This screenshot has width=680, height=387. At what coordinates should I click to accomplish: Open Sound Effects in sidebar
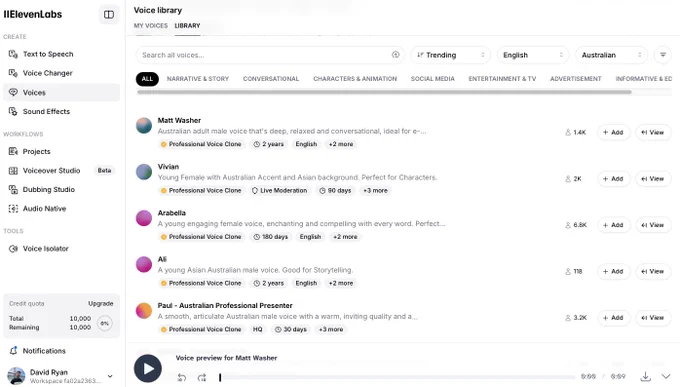pyautogui.click(x=61, y=112)
